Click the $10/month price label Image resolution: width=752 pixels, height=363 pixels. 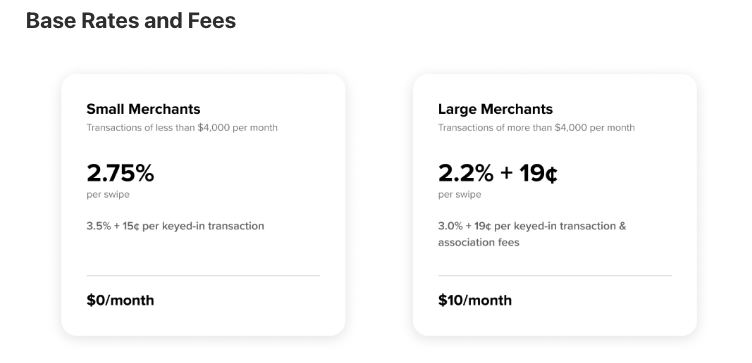(475, 300)
